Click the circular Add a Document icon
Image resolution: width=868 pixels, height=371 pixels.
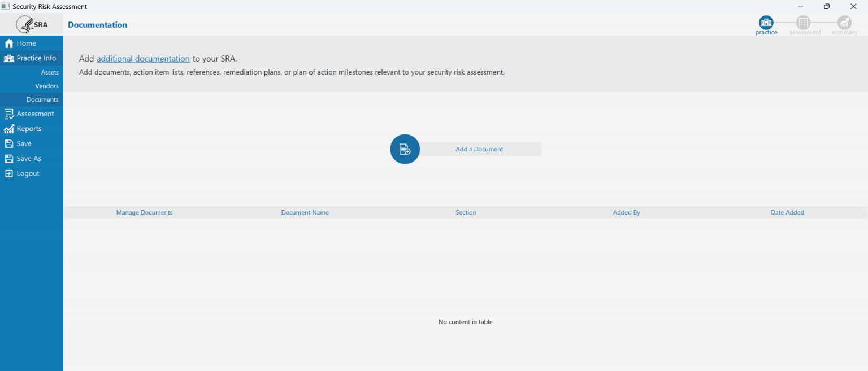(405, 149)
